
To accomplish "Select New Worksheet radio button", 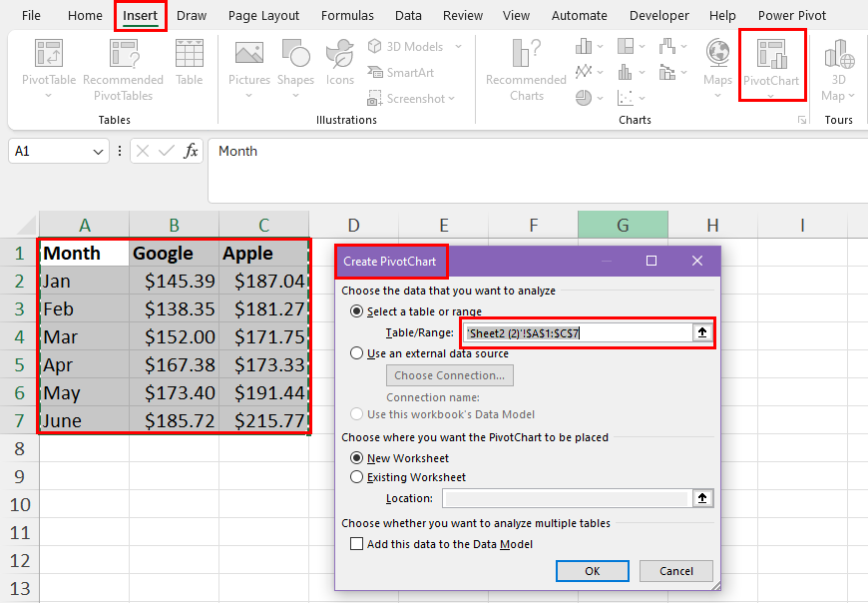I will tap(357, 458).
